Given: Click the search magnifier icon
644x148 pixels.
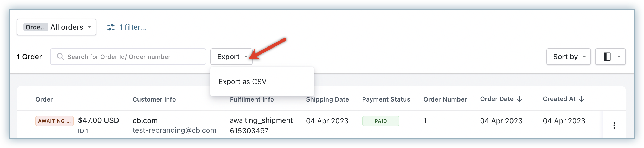Looking at the screenshot, I should pos(60,57).
